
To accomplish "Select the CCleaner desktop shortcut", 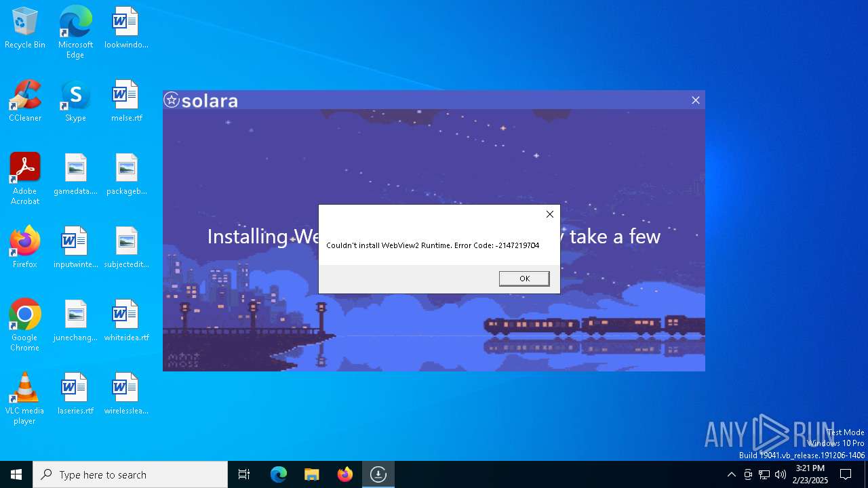I will tap(25, 102).
